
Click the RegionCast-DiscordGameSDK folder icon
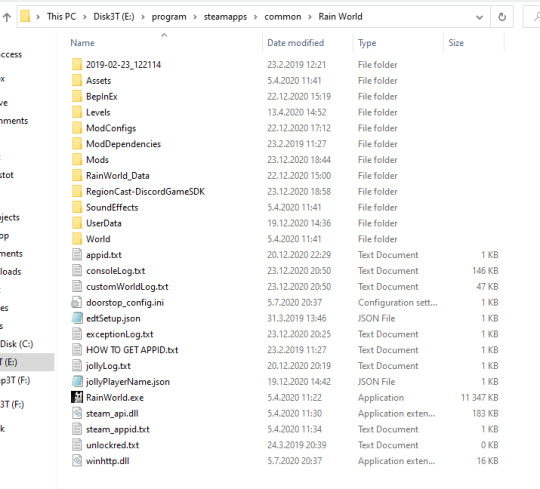pos(77,191)
